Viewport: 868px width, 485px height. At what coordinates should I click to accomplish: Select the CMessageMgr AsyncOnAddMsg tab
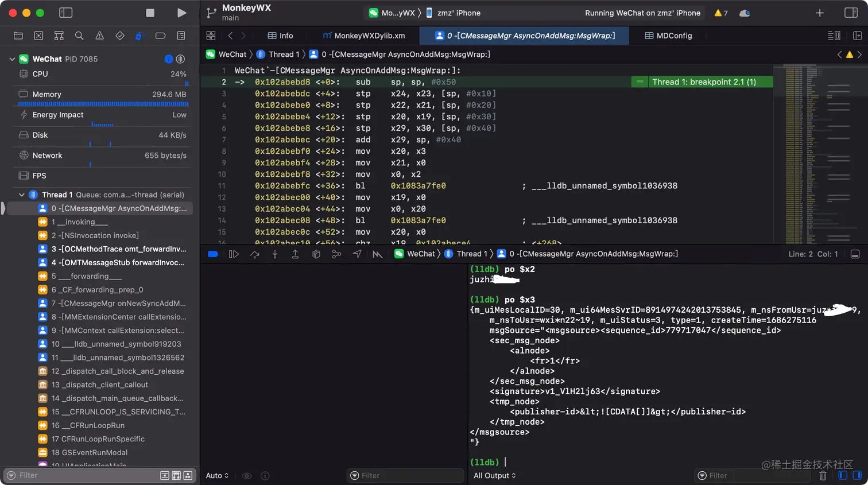[x=524, y=36]
